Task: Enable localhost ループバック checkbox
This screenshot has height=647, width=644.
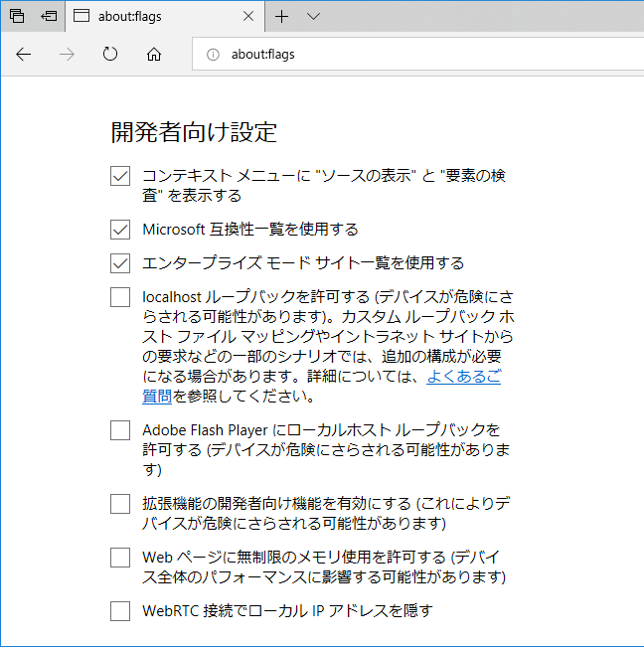Action: [120, 297]
